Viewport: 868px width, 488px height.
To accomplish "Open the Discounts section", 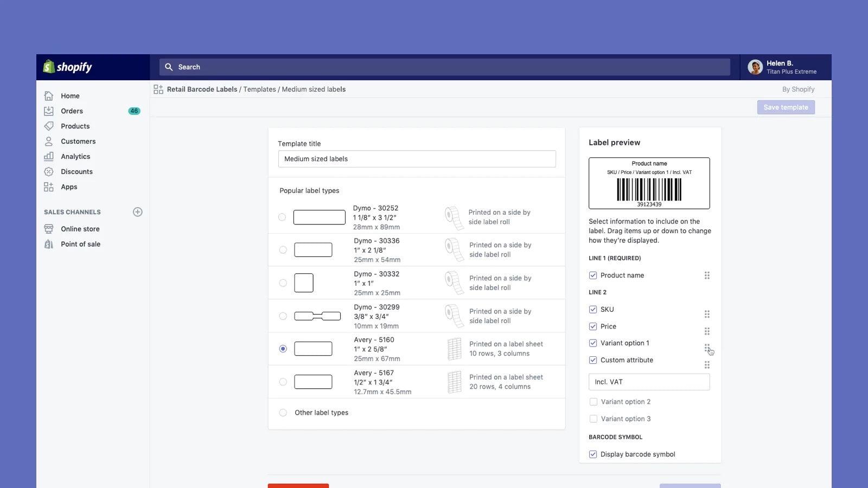I will pyautogui.click(x=76, y=171).
